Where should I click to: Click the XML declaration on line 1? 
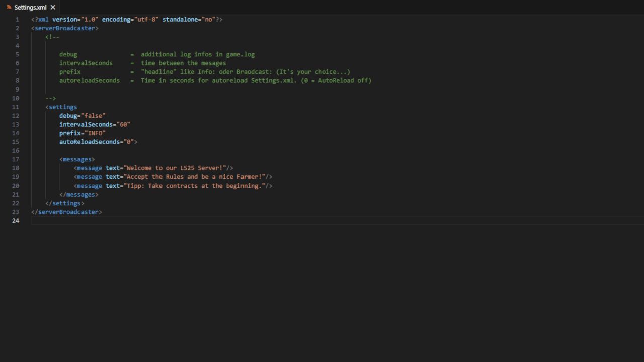click(x=126, y=19)
